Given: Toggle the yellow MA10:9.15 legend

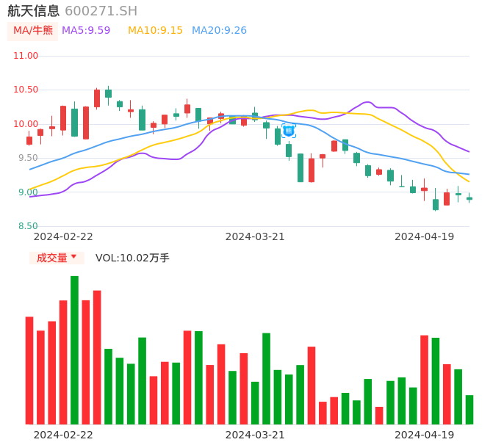Looking at the screenshot, I should click(155, 31).
